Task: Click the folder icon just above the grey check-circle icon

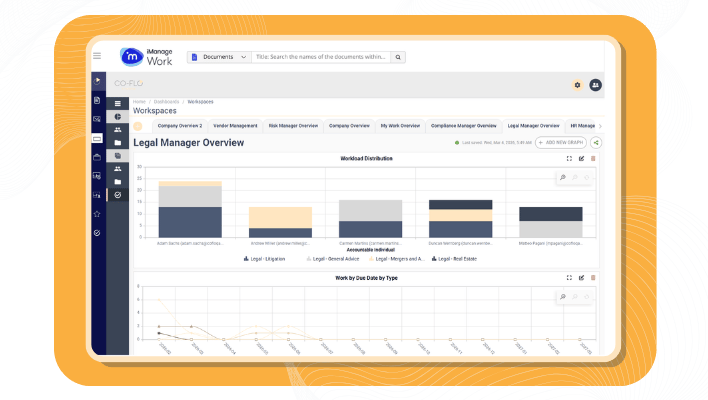Action: [118, 181]
